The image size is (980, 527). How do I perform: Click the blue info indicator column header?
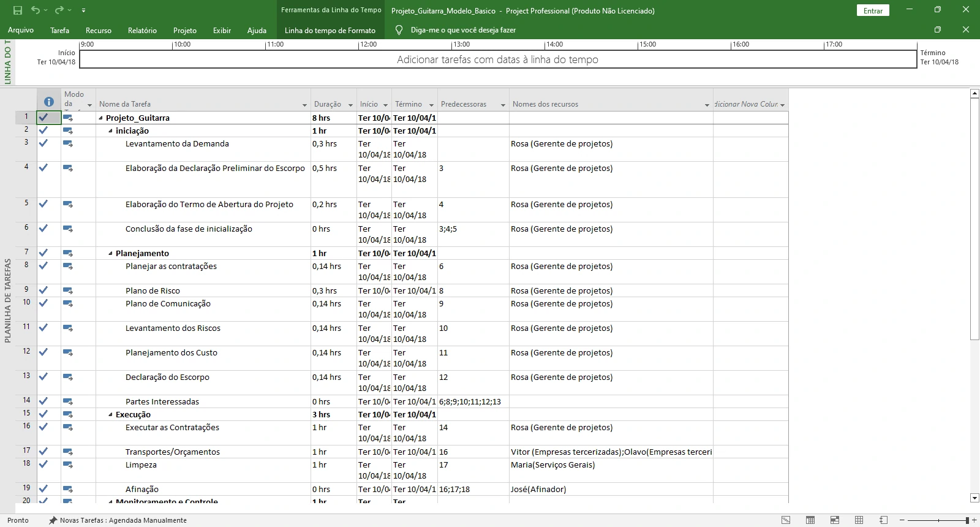[49, 102]
